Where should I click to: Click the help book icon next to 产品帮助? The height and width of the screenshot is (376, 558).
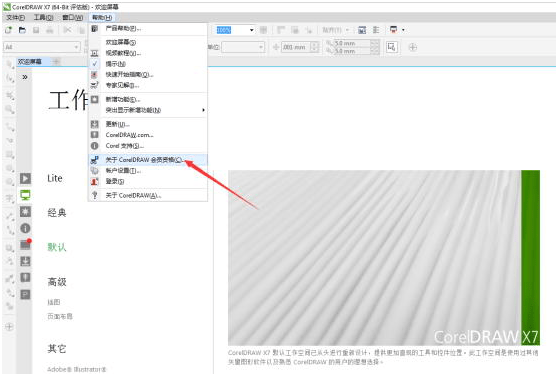[94, 28]
